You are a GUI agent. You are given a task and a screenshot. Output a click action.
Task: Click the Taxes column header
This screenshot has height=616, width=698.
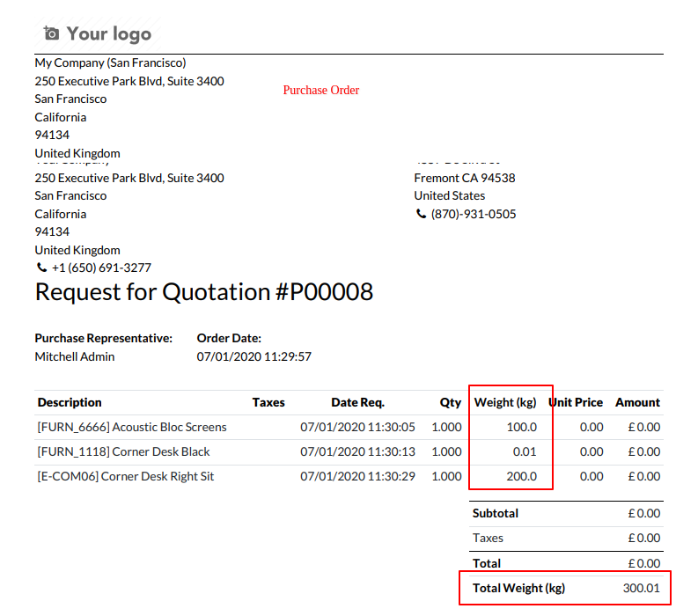(x=268, y=402)
